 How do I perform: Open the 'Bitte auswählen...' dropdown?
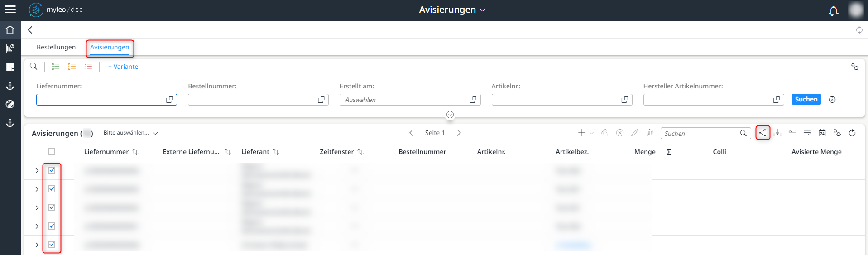coord(131,133)
